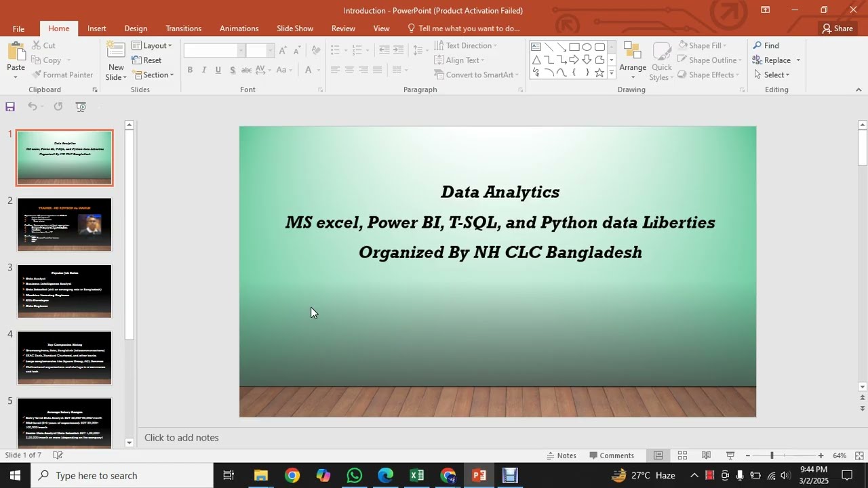Click the Increase List Level icon
Viewport: 868px width, 488px height.
(x=398, y=50)
